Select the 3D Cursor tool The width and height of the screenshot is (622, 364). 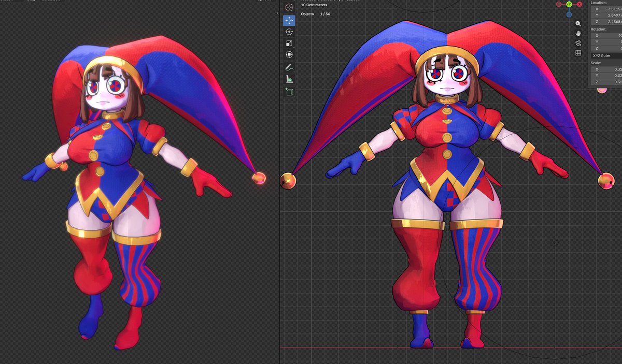pyautogui.click(x=289, y=7)
